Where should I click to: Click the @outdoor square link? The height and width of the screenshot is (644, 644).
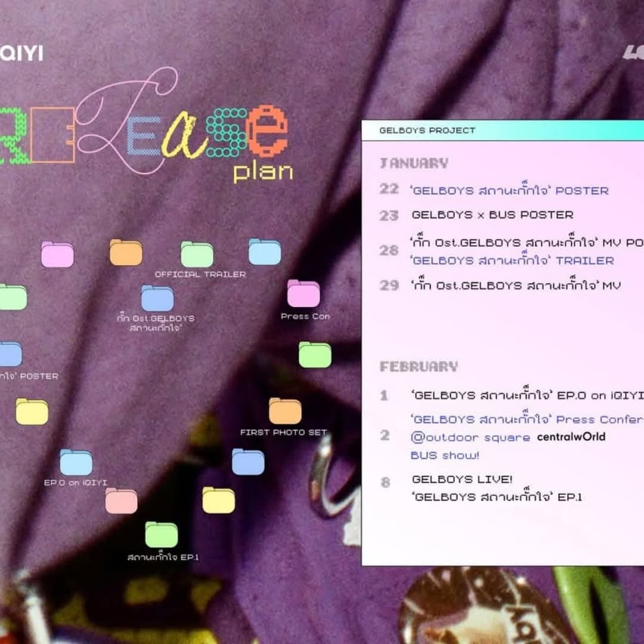tap(470, 437)
